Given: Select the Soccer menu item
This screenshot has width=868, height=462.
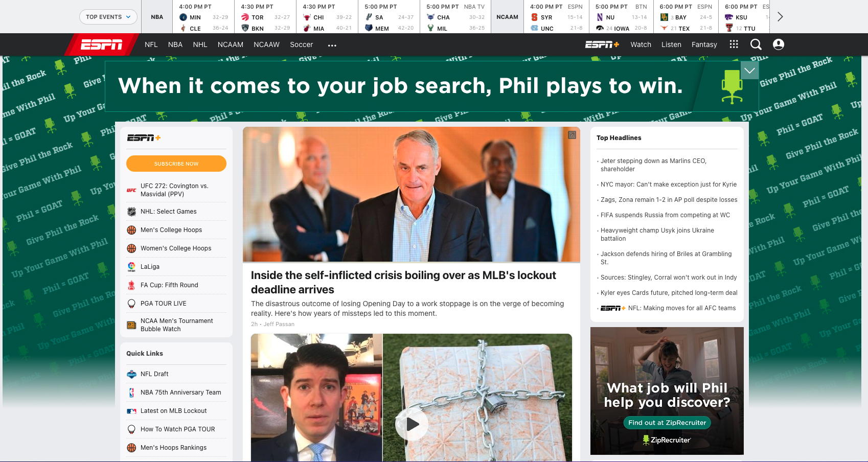Looking at the screenshot, I should click(x=302, y=44).
